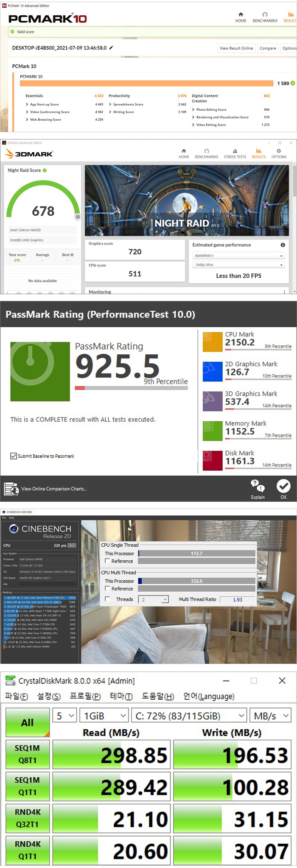Click the Cinebench CPU Run button
Image resolution: width=297 pixels, height=868 pixels.
pos(72,545)
